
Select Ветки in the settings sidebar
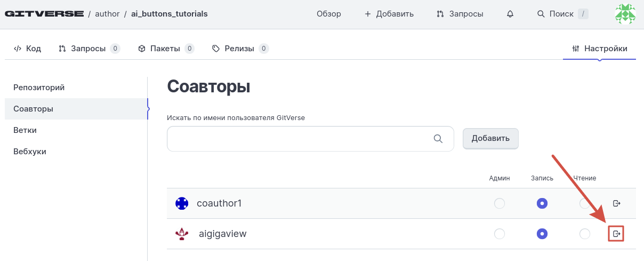[25, 130]
